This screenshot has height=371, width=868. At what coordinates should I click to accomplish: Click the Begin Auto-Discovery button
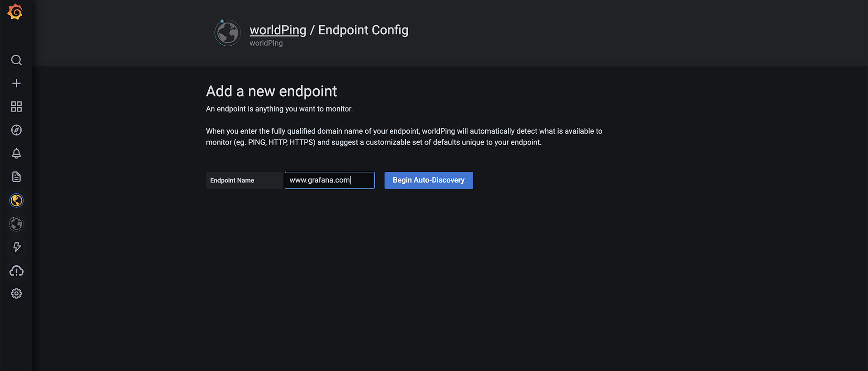click(x=428, y=180)
